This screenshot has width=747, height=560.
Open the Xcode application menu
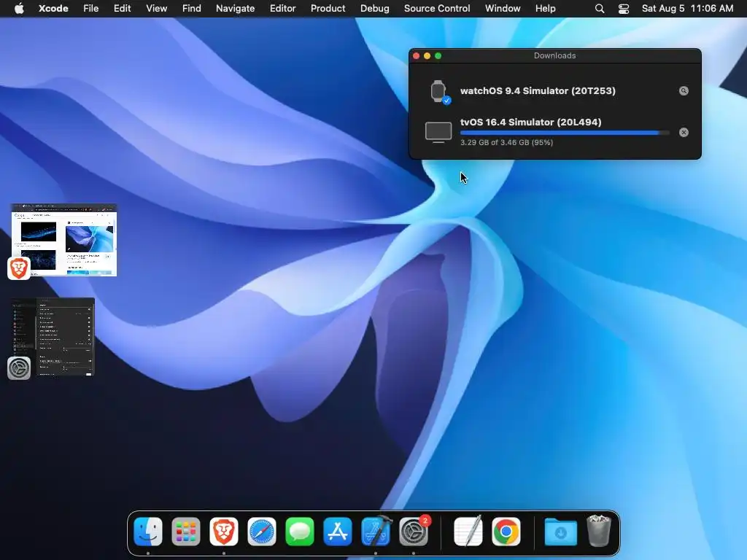pos(53,9)
